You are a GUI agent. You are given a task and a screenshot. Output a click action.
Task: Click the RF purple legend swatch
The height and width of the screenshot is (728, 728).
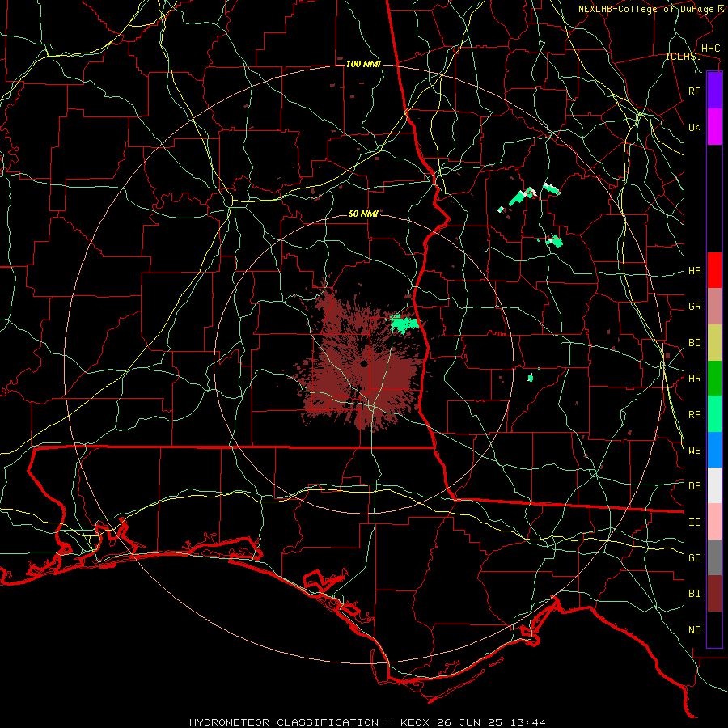coord(714,91)
